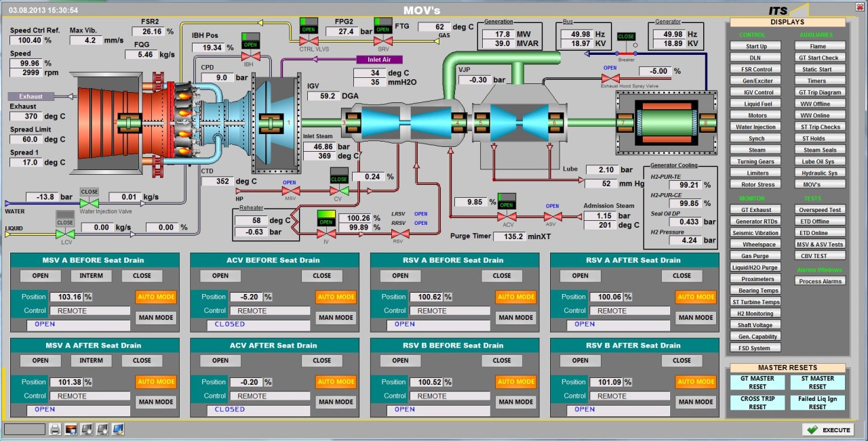Click the screenshot save image icon
This screenshot has height=441, width=868.
point(71,429)
